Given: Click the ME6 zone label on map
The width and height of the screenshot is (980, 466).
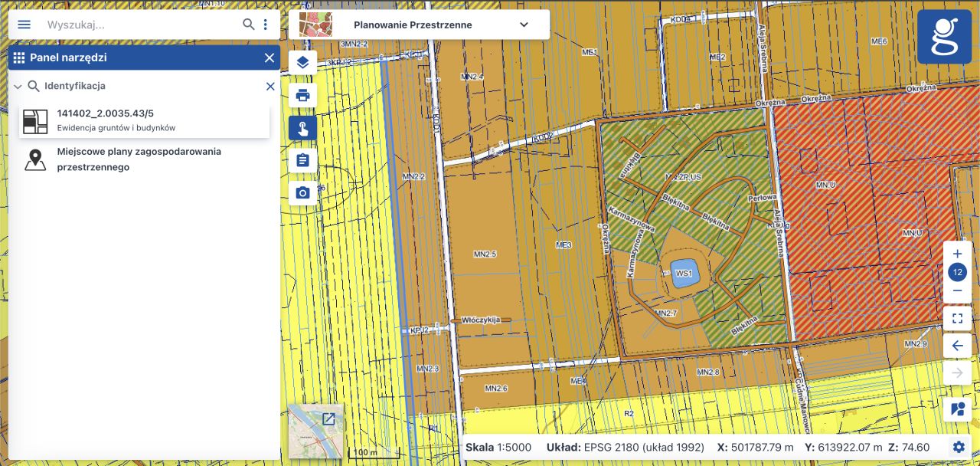Looking at the screenshot, I should [x=879, y=41].
